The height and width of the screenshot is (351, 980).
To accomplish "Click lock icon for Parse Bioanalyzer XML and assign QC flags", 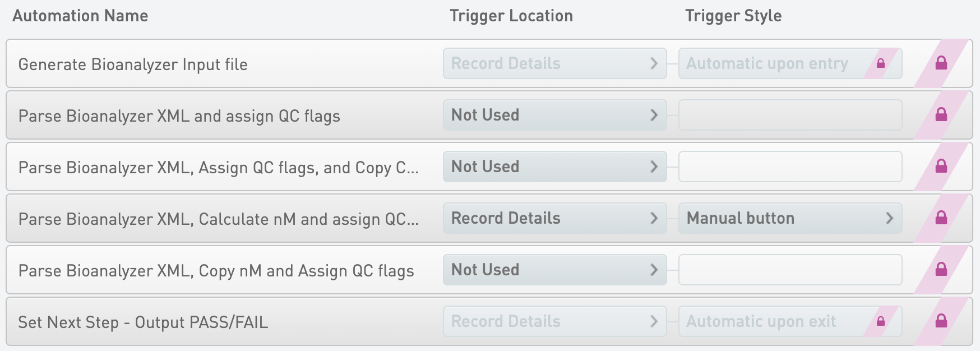I will click(x=941, y=115).
